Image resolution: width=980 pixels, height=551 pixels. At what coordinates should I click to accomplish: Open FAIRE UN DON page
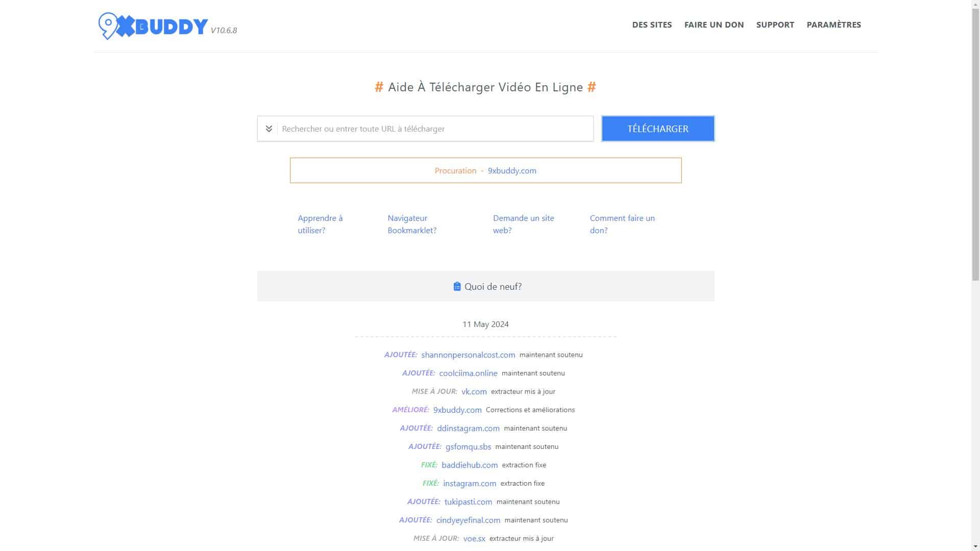pyautogui.click(x=714, y=24)
